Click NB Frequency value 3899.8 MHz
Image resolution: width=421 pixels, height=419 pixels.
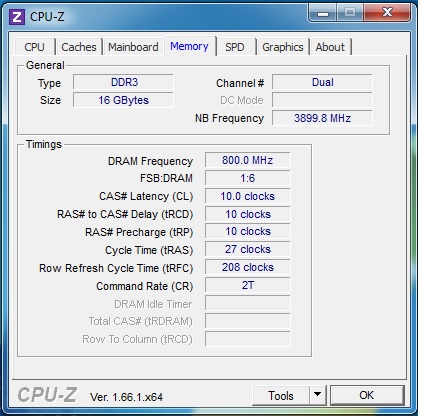click(x=322, y=118)
